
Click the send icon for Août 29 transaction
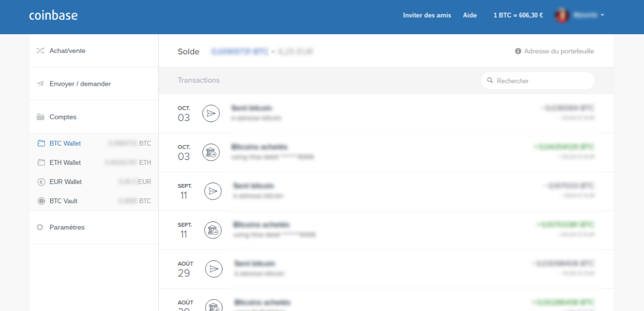click(214, 269)
